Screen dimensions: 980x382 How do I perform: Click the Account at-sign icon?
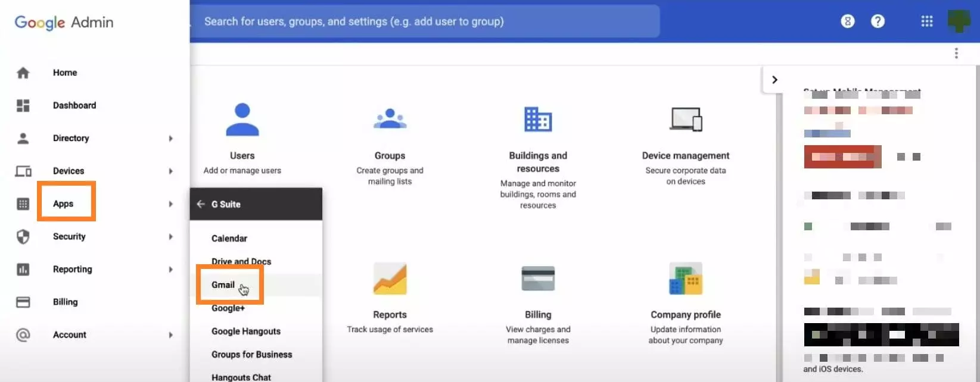(23, 335)
